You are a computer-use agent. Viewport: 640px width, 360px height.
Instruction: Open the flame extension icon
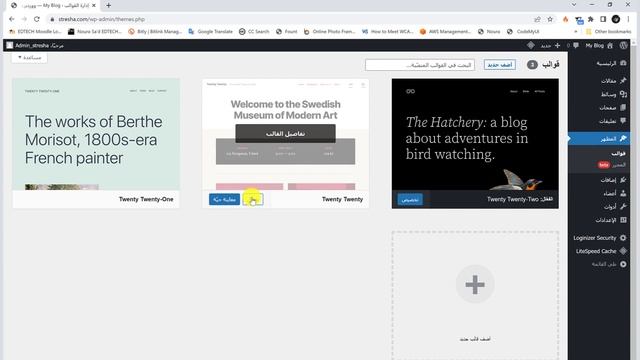pyautogui.click(x=565, y=19)
